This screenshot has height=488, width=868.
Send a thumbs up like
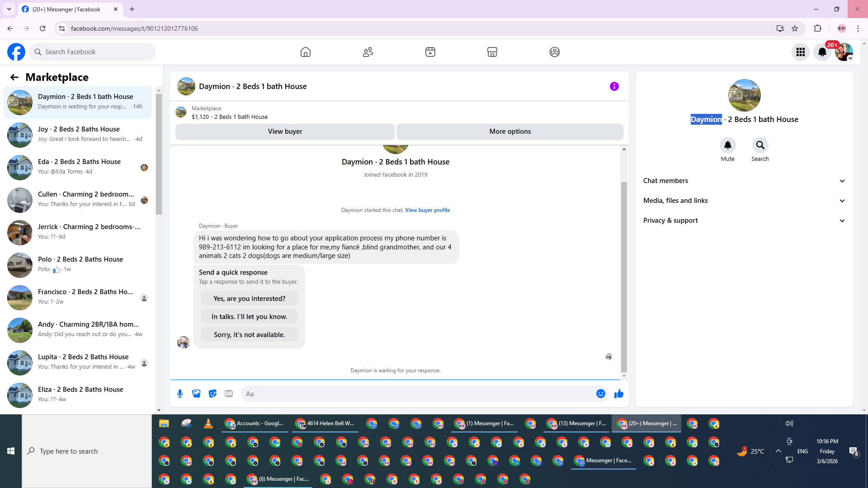pyautogui.click(x=618, y=394)
